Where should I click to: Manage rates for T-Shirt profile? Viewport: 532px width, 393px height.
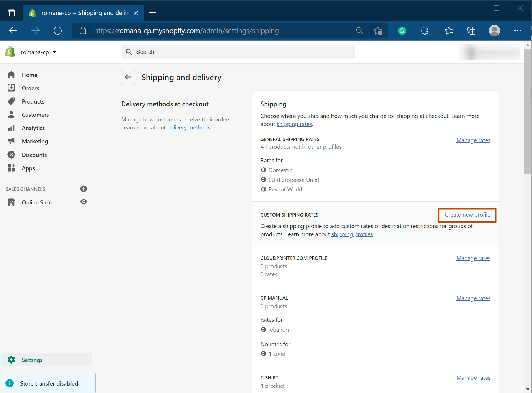pyautogui.click(x=473, y=378)
